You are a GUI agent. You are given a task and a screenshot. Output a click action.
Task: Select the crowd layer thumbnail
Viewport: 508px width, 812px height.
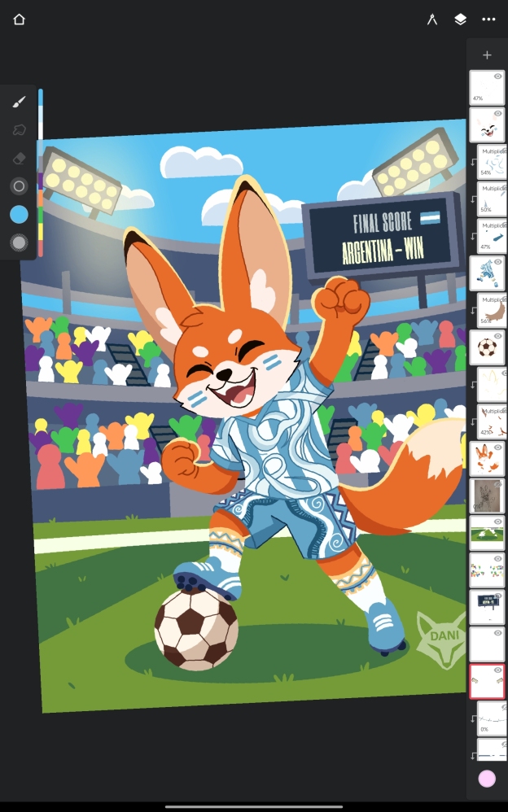pyautogui.click(x=487, y=570)
